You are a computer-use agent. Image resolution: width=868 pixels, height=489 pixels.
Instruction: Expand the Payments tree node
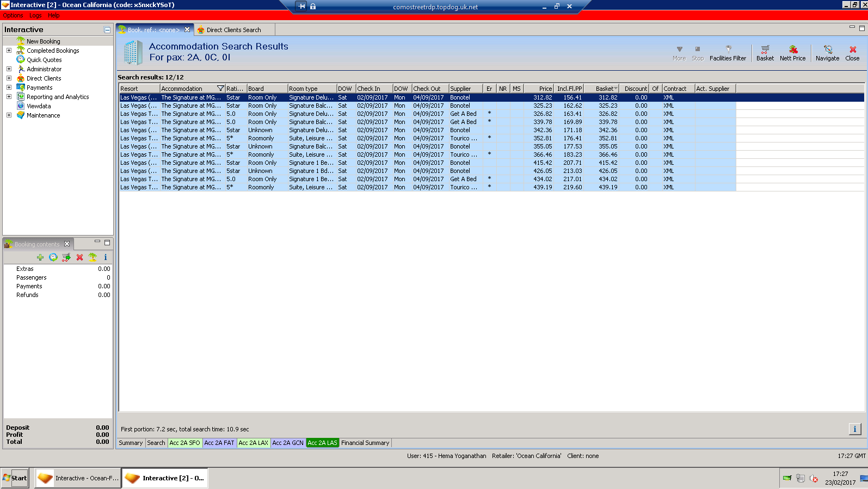point(9,88)
